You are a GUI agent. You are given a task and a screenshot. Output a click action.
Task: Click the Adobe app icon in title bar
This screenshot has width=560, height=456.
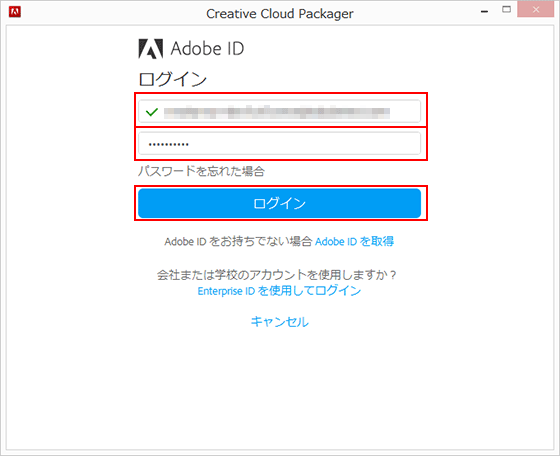click(15, 12)
